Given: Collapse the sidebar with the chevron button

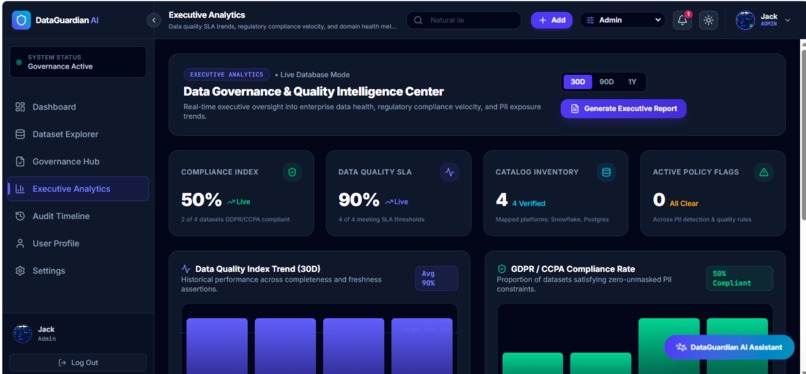Looking at the screenshot, I should tap(153, 20).
